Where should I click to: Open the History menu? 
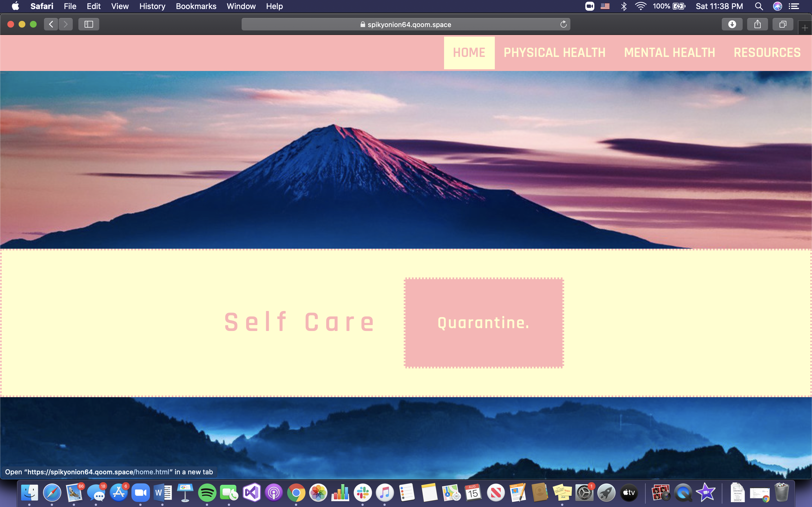[152, 6]
